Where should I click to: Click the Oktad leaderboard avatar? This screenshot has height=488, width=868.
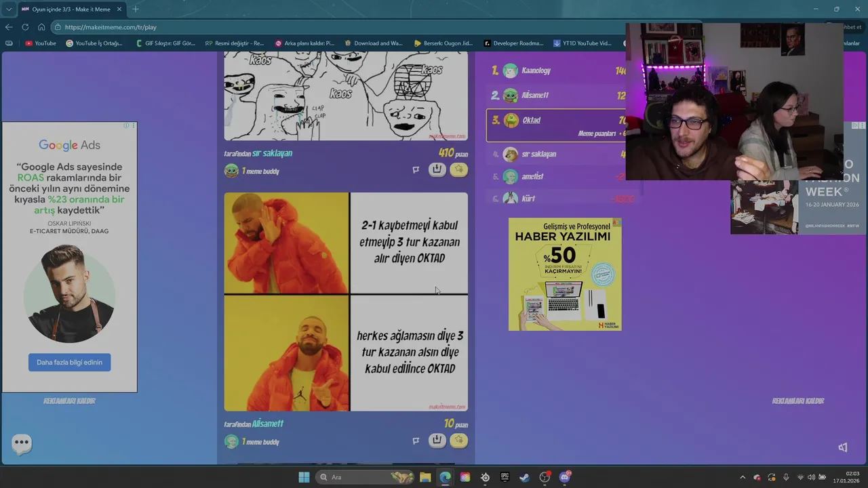tap(511, 120)
